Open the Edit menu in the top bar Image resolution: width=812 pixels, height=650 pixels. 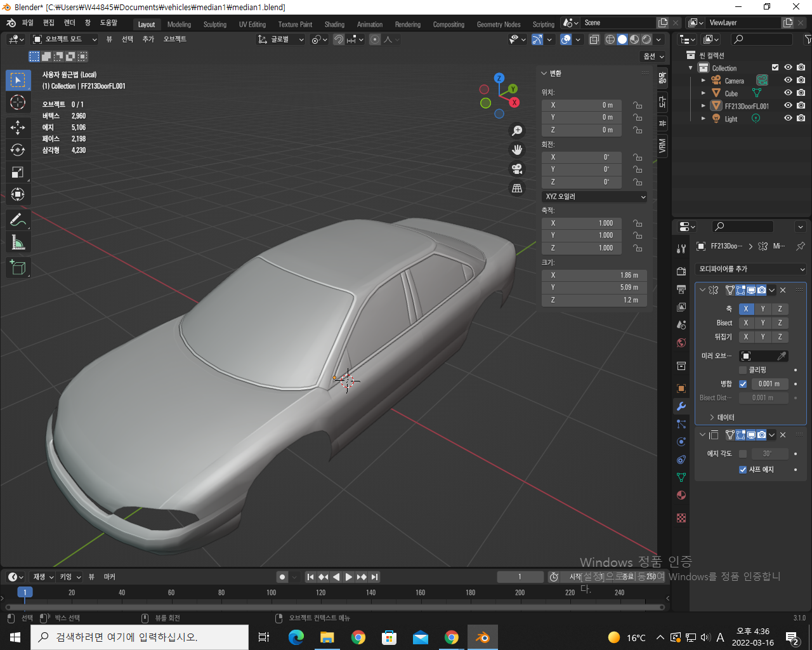[x=49, y=23]
